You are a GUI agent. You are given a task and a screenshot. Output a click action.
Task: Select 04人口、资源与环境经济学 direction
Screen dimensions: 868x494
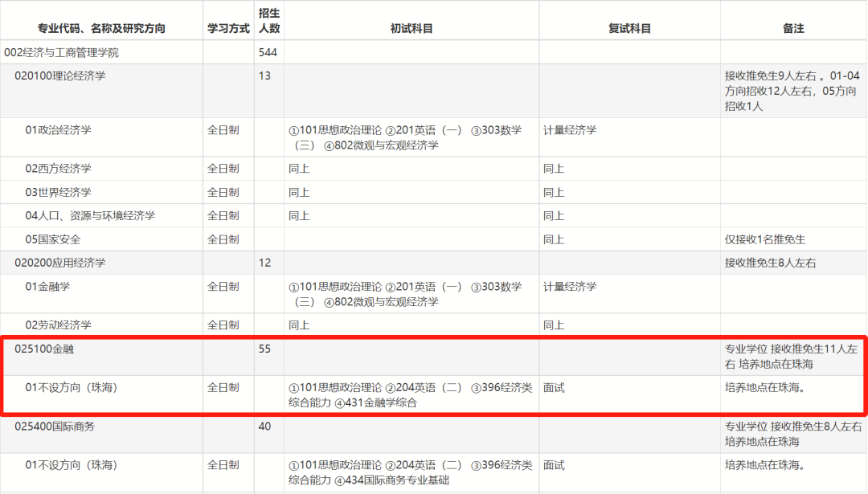point(90,216)
